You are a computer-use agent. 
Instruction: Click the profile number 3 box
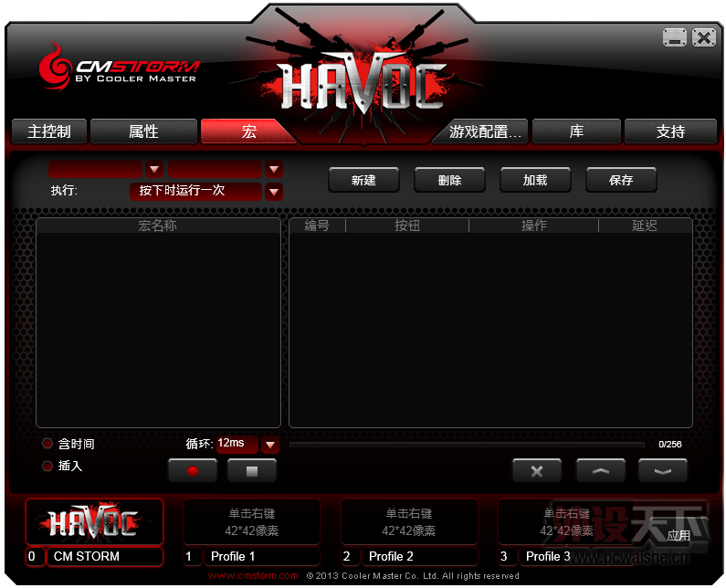(x=507, y=557)
